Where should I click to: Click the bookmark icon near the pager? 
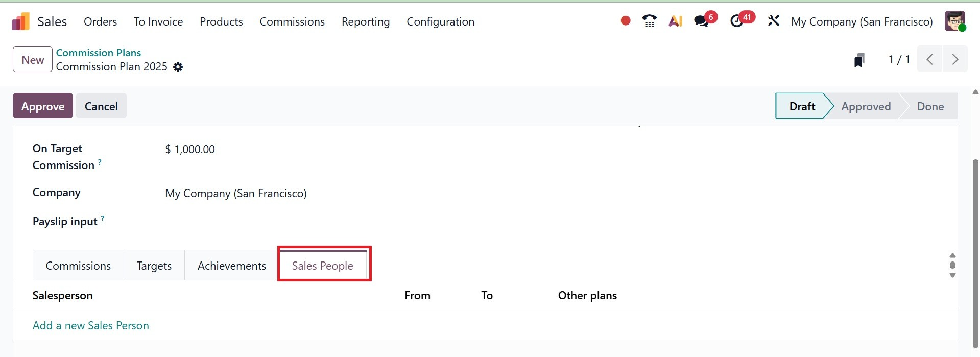click(x=859, y=60)
